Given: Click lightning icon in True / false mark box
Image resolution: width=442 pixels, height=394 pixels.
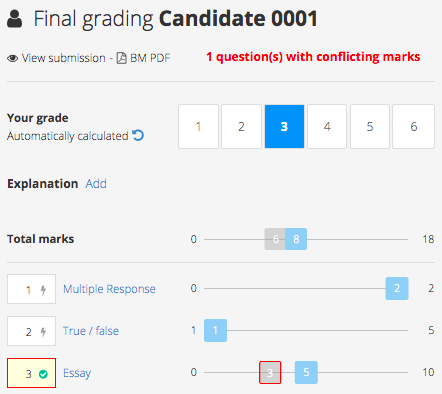Looking at the screenshot, I should click(x=43, y=332).
